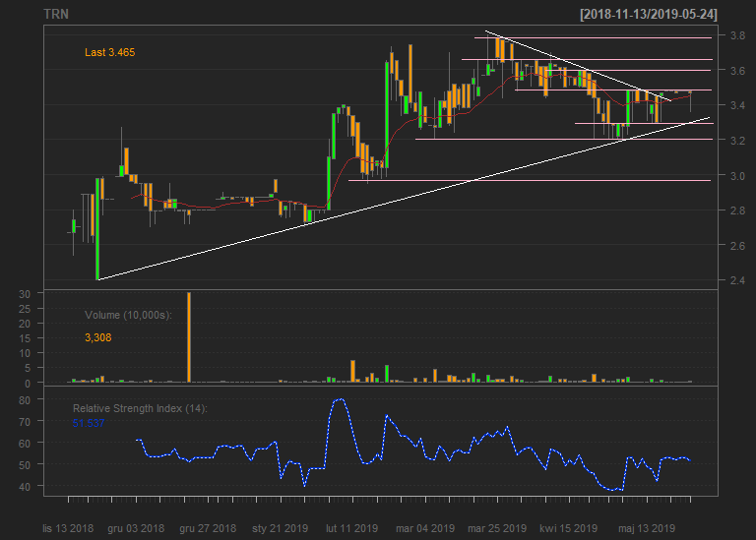Viewport: 756px width, 540px height.
Task: Click the 'mar 25 2019' date label
Action: [497, 528]
